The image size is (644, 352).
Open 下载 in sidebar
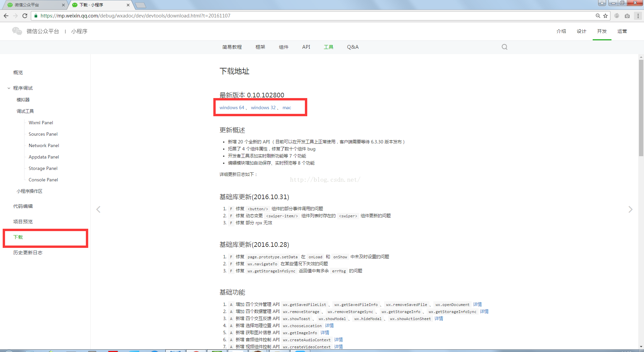(18, 237)
